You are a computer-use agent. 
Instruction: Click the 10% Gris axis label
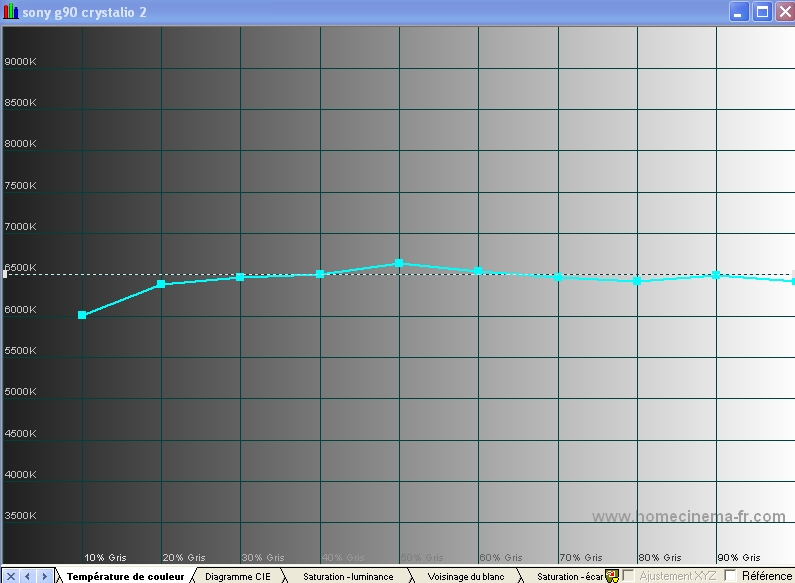pos(105,557)
